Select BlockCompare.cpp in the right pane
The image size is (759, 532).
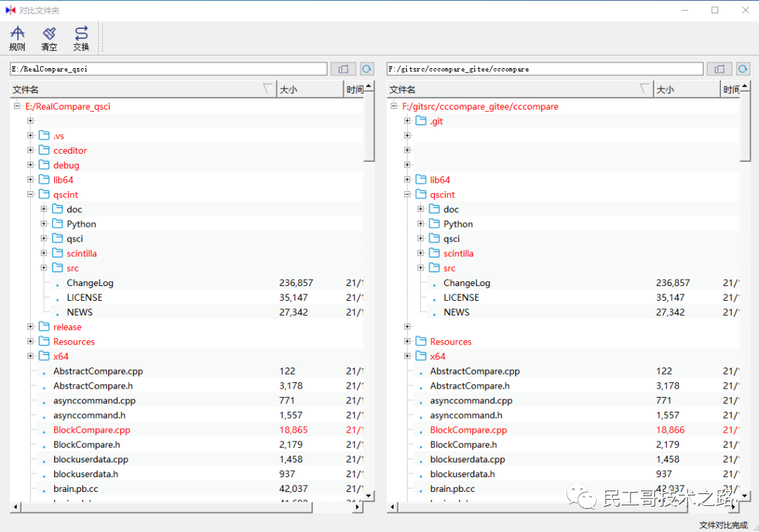click(x=468, y=430)
